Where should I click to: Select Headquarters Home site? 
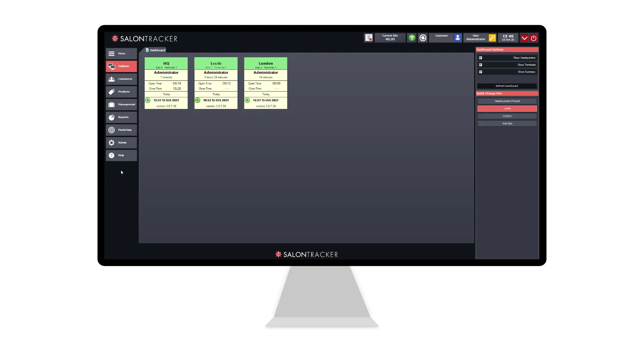(507, 101)
